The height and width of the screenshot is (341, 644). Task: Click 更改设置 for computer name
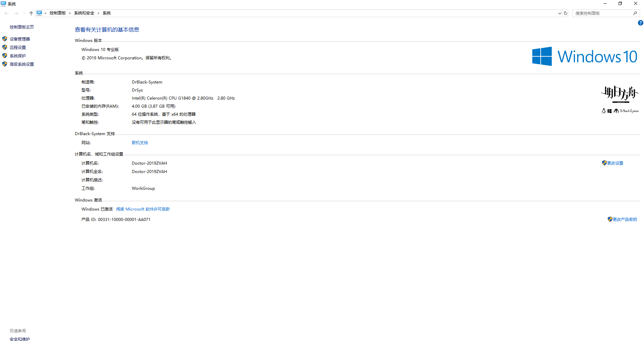tap(615, 163)
